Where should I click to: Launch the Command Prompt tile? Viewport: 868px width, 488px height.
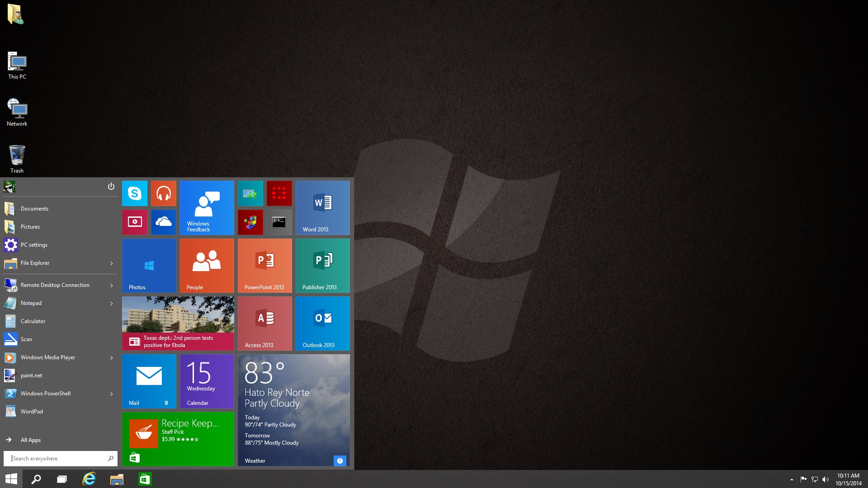[x=279, y=222]
